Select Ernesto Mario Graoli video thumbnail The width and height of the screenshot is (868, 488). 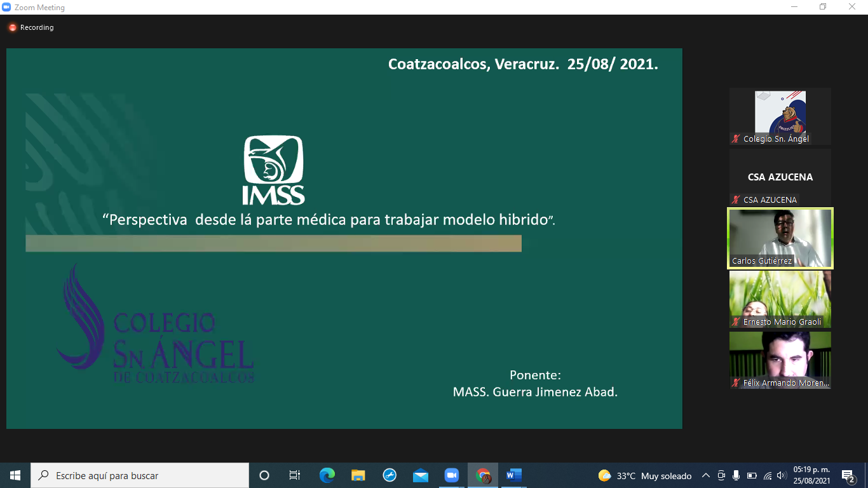click(x=780, y=299)
